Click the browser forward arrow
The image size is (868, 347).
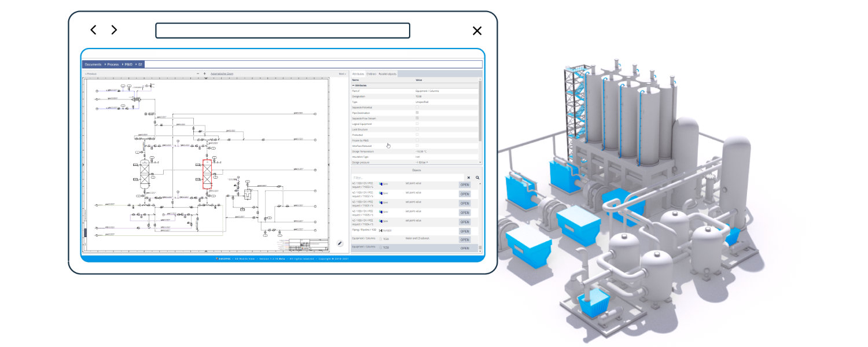point(114,30)
